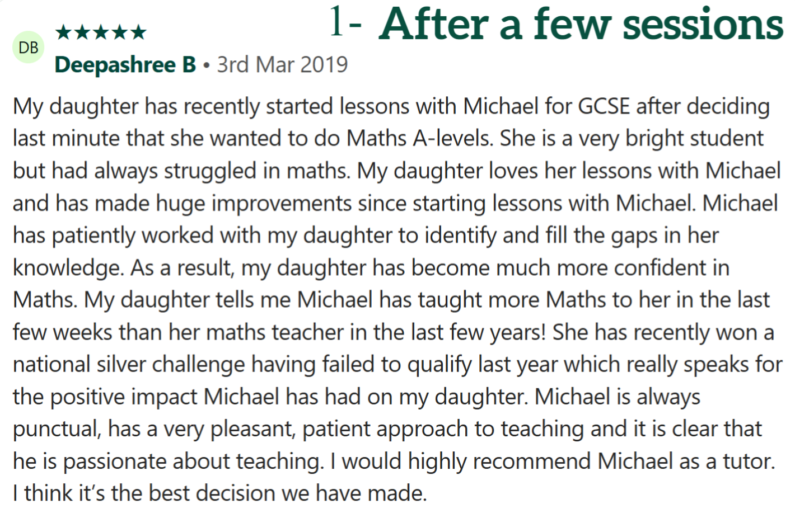Click the bullet dot between name and date
This screenshot has width=795, height=532.
coord(207,66)
